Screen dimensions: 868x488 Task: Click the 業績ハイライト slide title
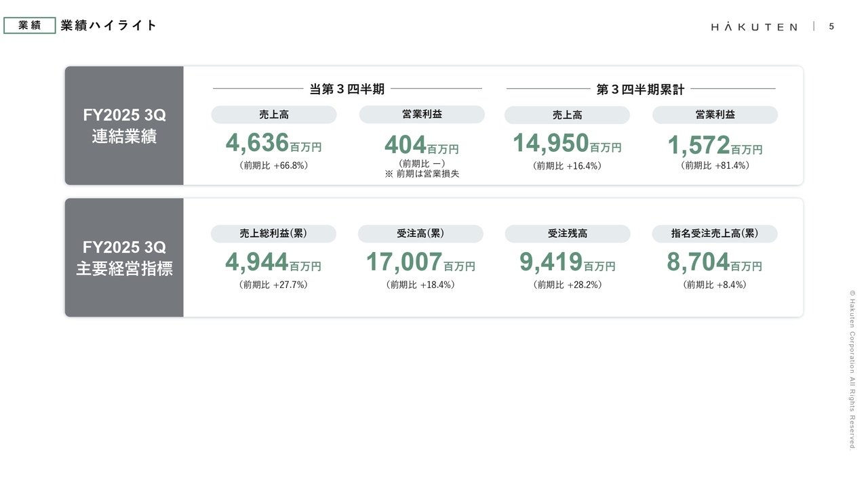click(108, 26)
